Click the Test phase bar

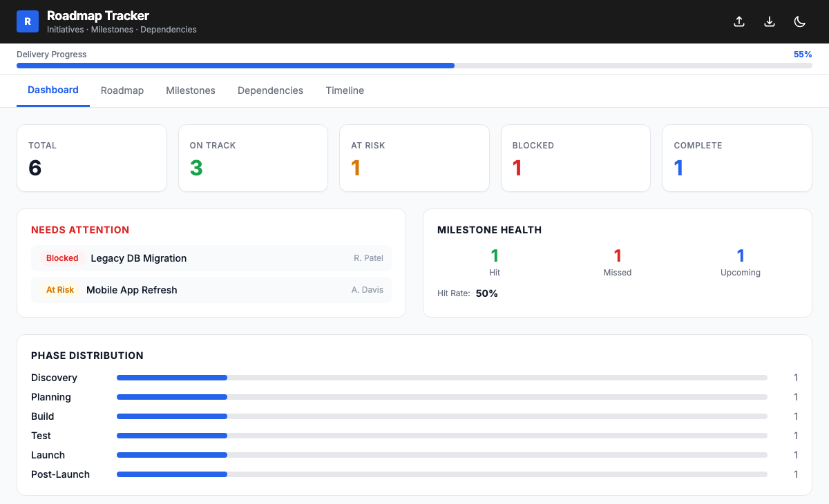[x=442, y=436]
